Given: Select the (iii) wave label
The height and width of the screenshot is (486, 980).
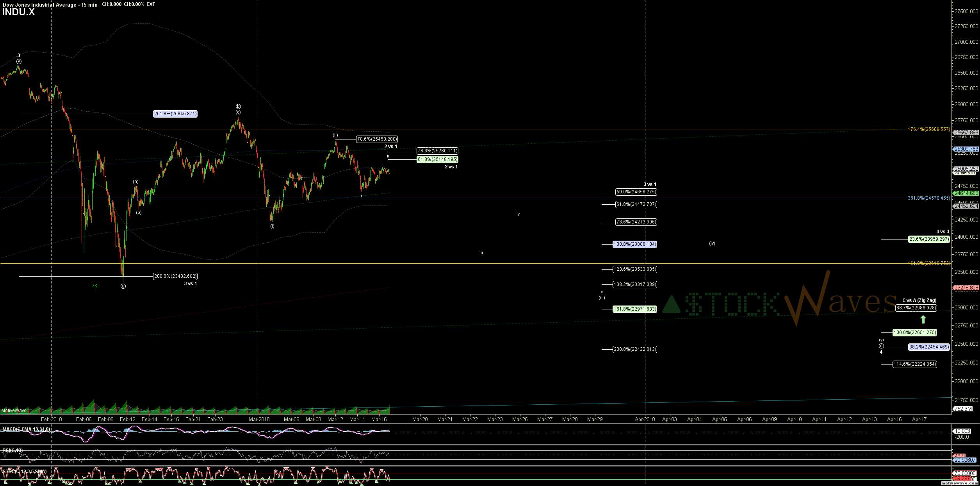Looking at the screenshot, I should click(x=602, y=298).
